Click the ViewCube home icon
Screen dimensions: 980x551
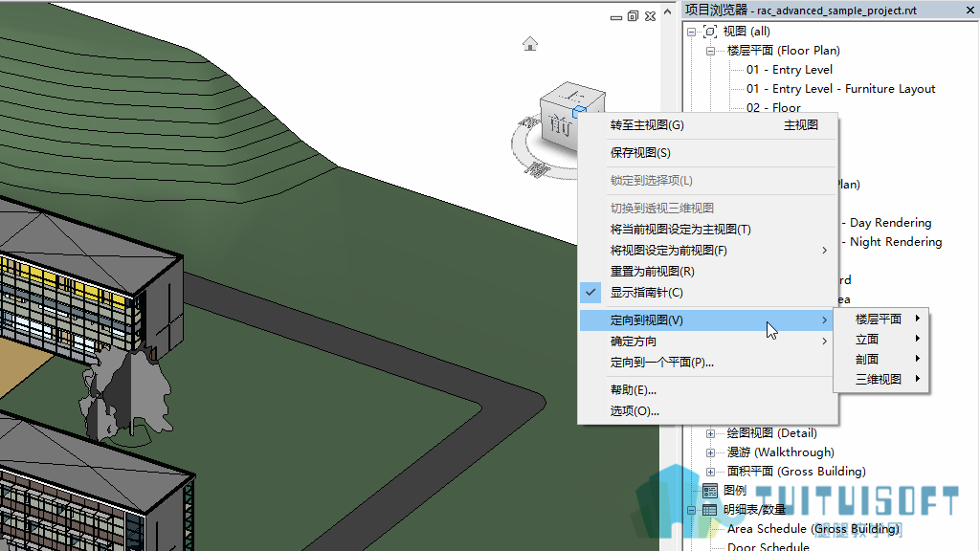(530, 44)
